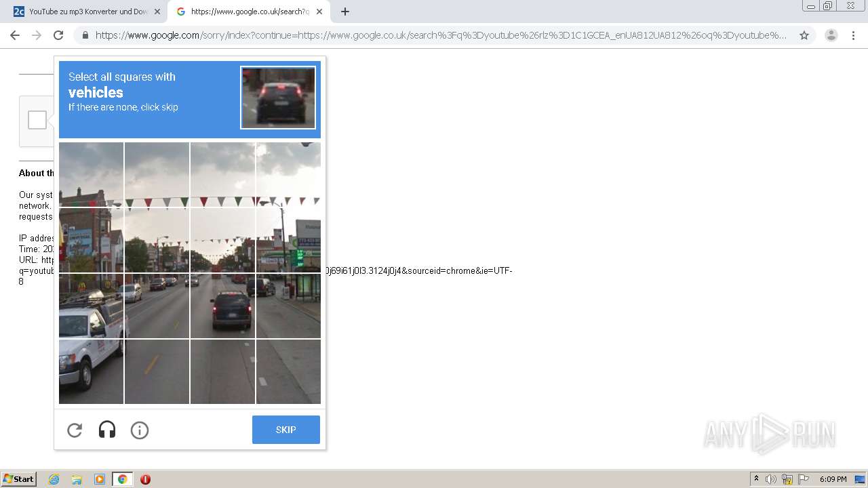Viewport: 868px width, 488px height.
Task: Select tile with black car's rear lights
Action: (x=222, y=306)
